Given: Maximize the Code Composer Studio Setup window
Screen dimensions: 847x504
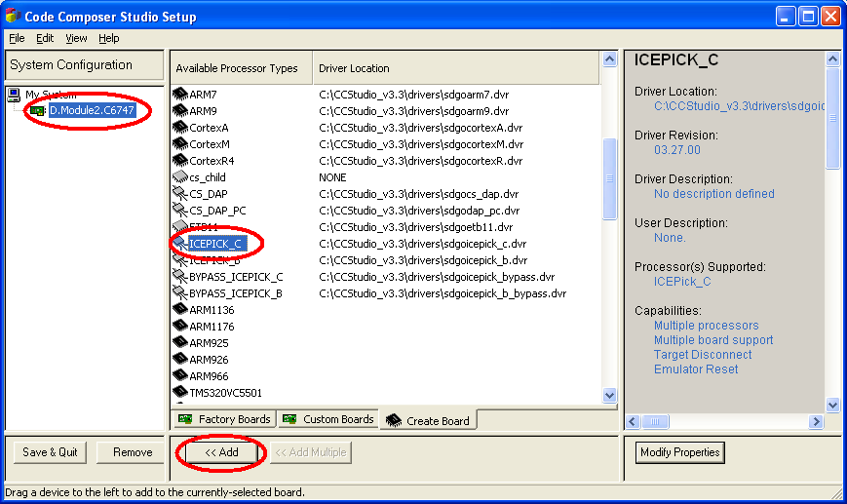Looking at the screenshot, I should point(808,17).
